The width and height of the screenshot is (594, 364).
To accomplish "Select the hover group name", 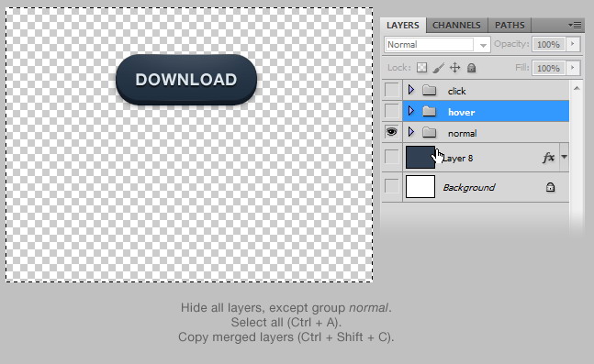I will coord(461,112).
